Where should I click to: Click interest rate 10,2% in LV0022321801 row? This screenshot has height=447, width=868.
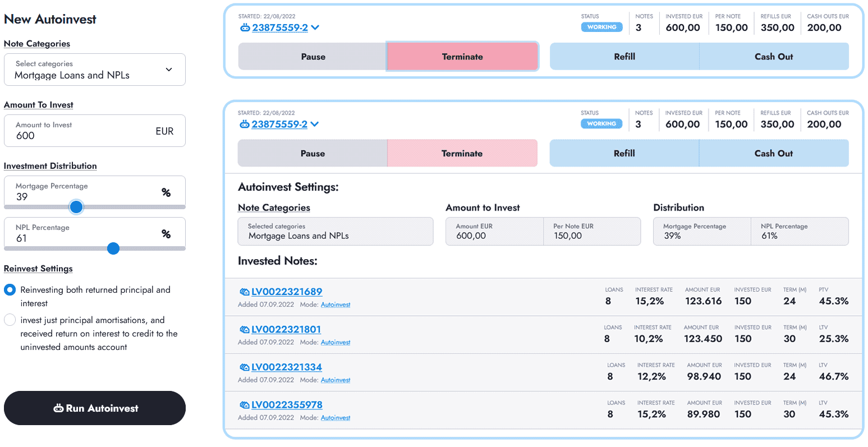(649, 339)
